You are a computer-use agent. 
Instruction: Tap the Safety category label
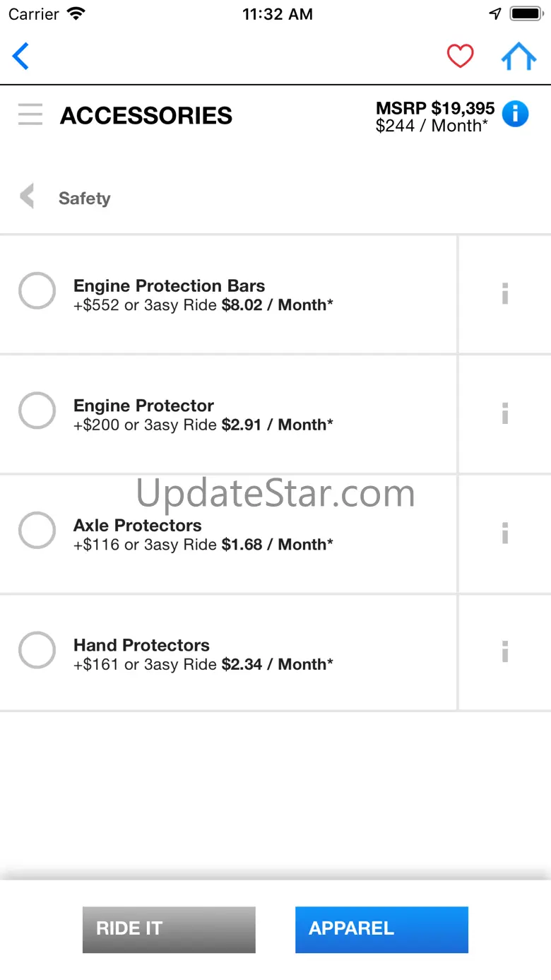pos(84,199)
